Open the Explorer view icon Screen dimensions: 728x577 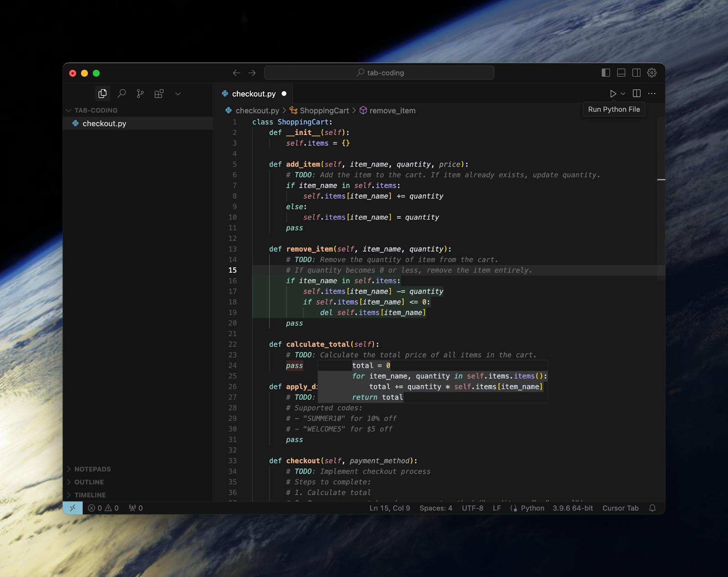click(x=102, y=94)
